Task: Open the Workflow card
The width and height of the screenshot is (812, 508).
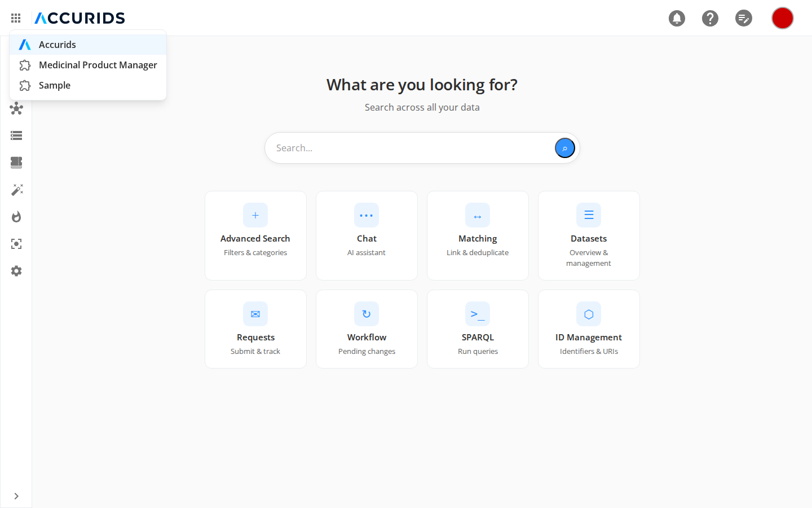Action: point(367,329)
